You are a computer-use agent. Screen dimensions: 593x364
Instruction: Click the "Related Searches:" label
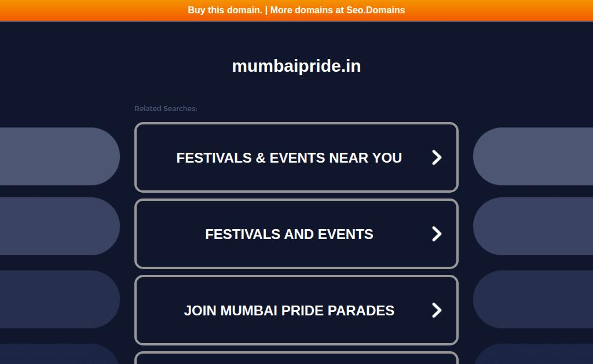tap(166, 109)
